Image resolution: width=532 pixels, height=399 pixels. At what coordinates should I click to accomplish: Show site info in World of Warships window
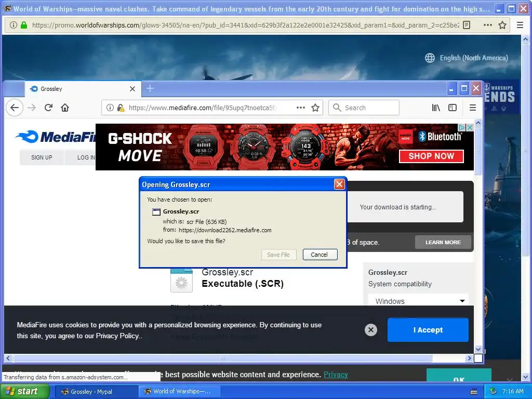pos(13,25)
